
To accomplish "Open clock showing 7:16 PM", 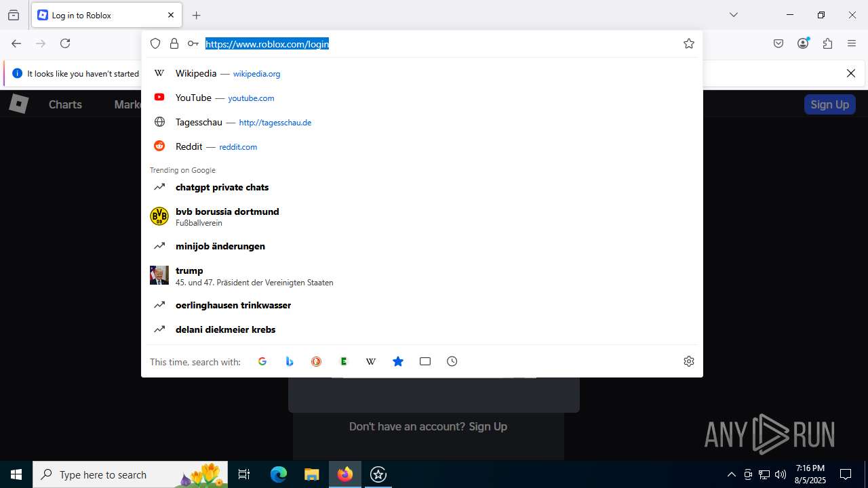I will (810, 474).
